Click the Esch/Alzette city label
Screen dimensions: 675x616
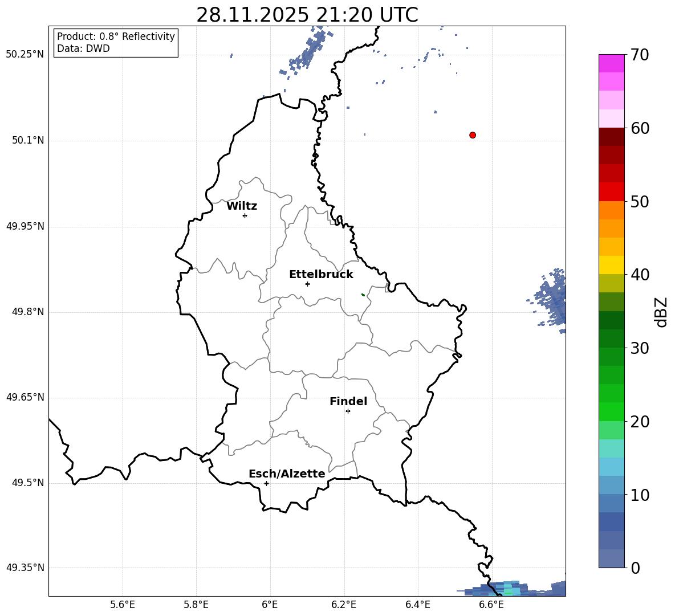click(x=287, y=474)
